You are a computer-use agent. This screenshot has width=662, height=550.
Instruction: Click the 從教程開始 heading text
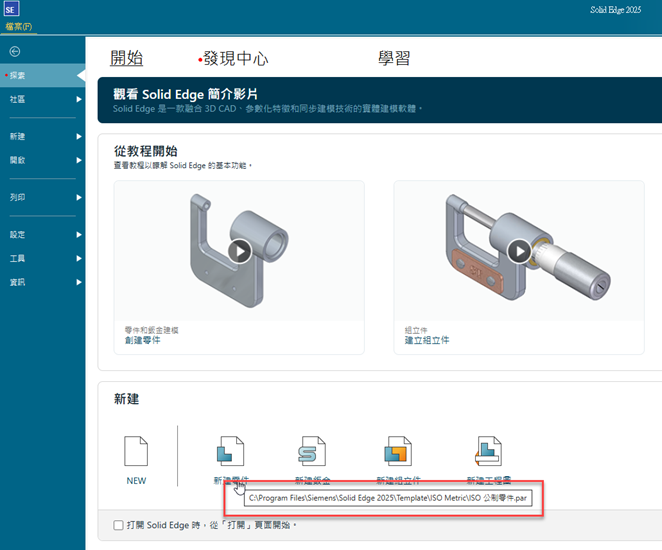pos(146,151)
